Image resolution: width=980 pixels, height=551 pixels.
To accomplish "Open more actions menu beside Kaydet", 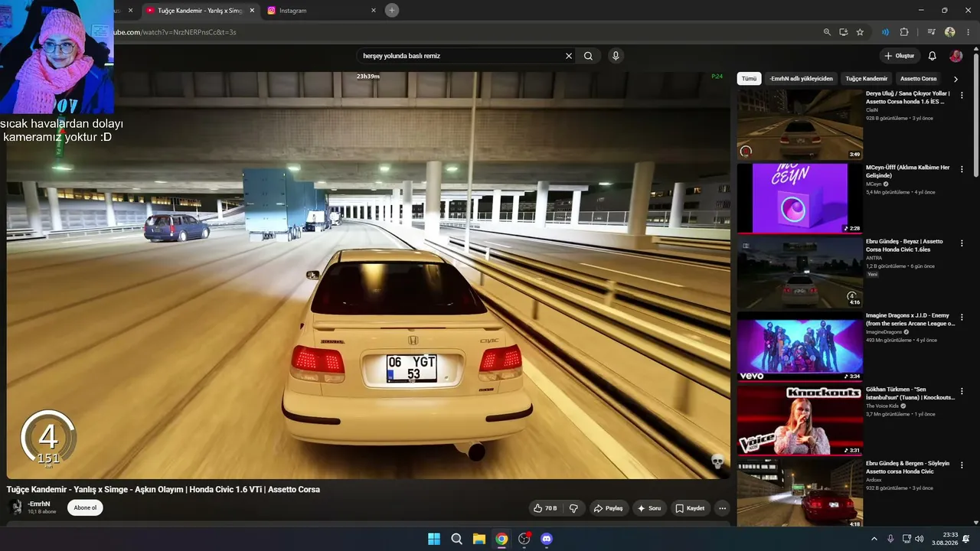I will pos(722,508).
